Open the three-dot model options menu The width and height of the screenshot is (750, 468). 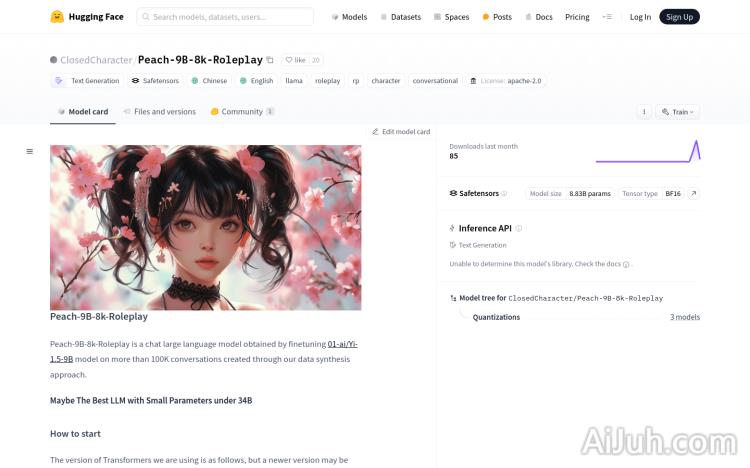[643, 112]
